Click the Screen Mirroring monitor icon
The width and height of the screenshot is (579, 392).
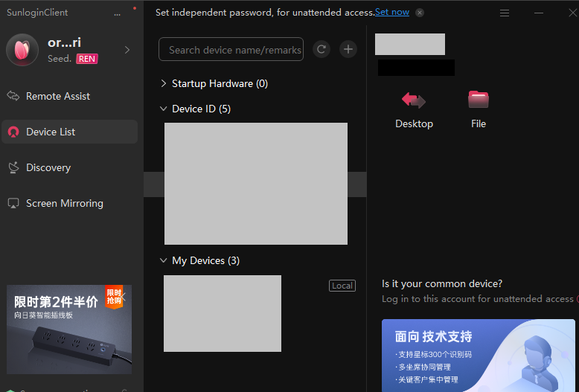(x=13, y=203)
